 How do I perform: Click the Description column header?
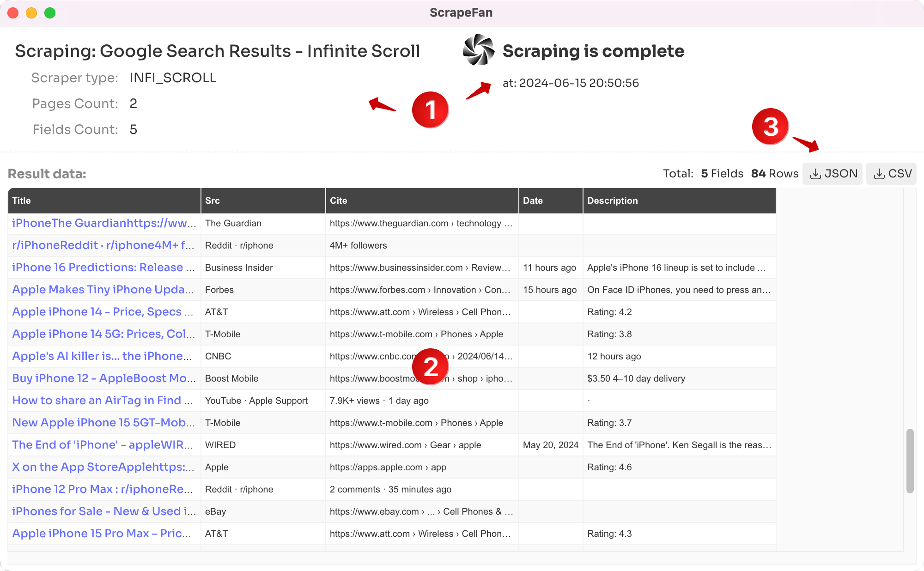[679, 200]
